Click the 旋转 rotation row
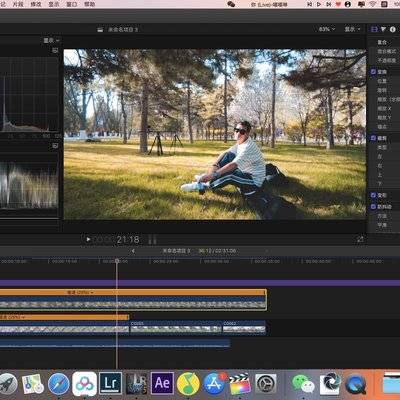The width and height of the screenshot is (400, 400). click(382, 90)
